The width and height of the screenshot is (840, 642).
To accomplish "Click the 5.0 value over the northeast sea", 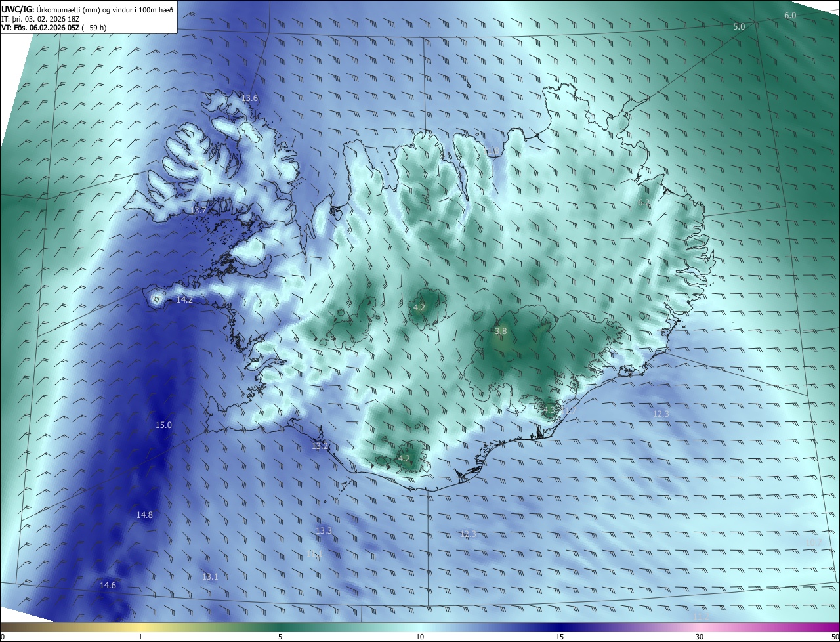I will 739,27.
